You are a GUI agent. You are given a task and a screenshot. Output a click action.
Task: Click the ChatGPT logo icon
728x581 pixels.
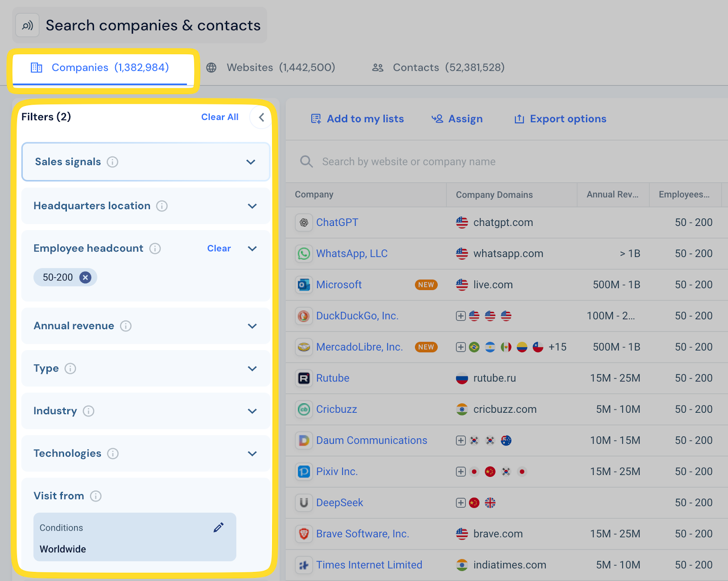[x=304, y=222]
